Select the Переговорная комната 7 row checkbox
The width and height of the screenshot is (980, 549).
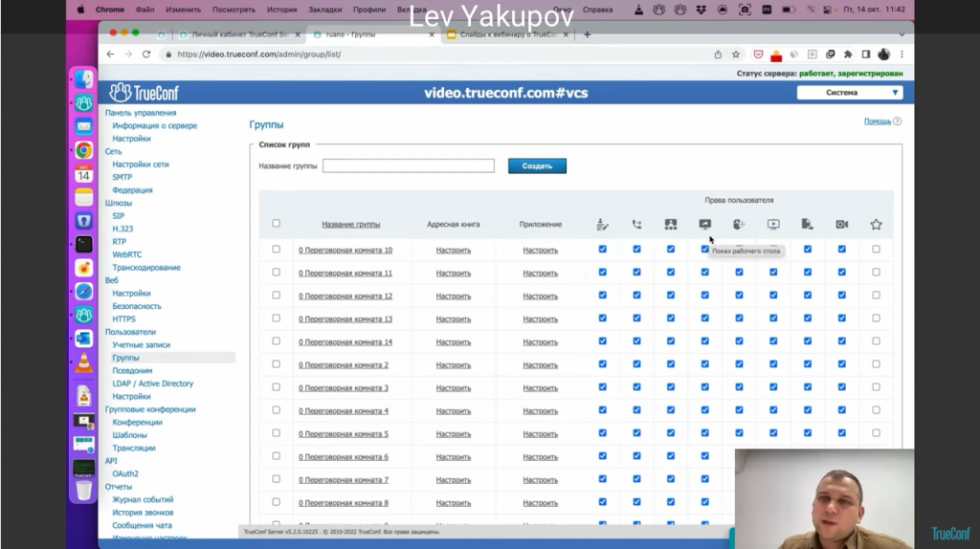pyautogui.click(x=277, y=479)
